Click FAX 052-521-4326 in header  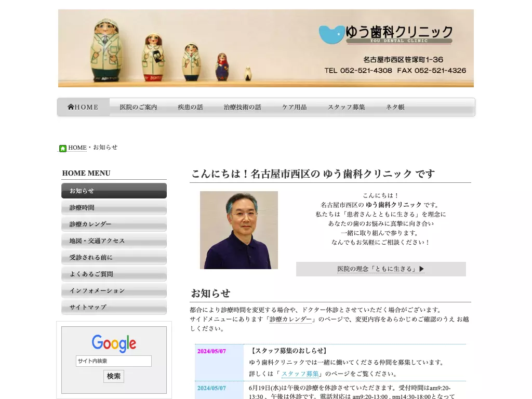[x=432, y=71]
